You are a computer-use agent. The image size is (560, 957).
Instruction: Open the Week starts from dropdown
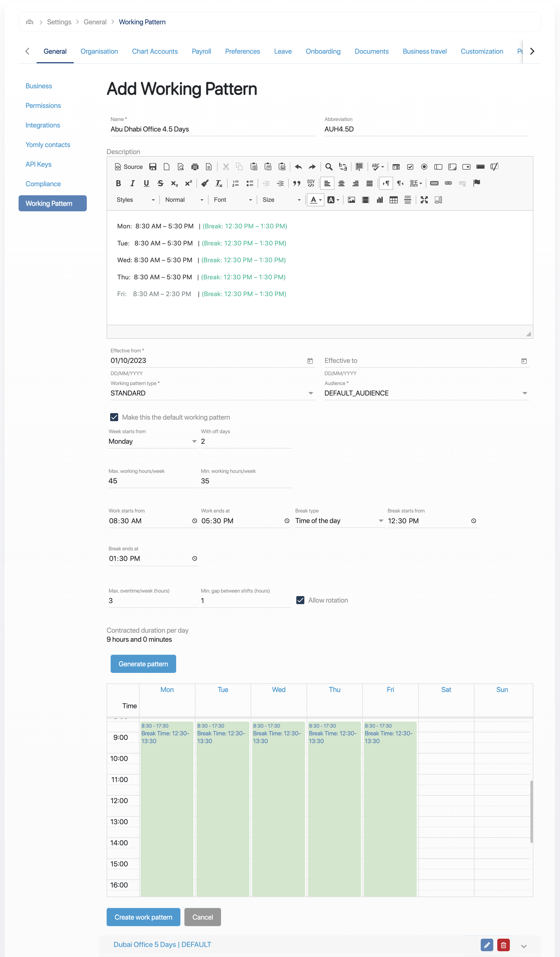pos(194,441)
